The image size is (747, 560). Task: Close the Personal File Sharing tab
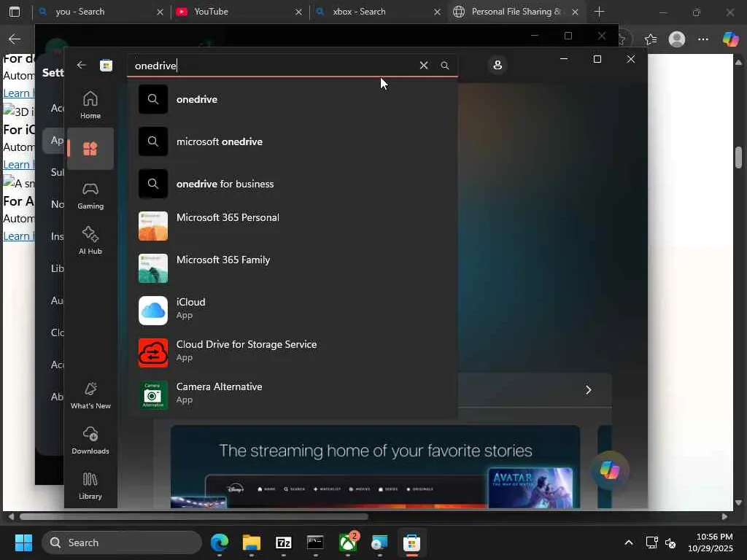575,12
